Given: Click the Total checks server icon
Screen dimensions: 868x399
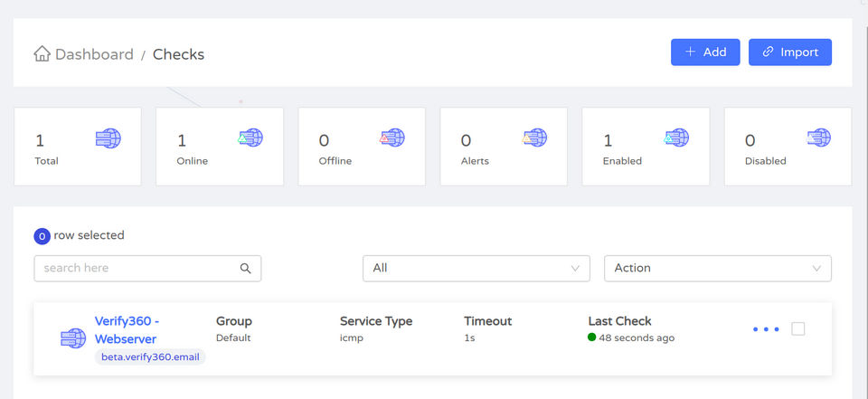Looking at the screenshot, I should (x=108, y=138).
